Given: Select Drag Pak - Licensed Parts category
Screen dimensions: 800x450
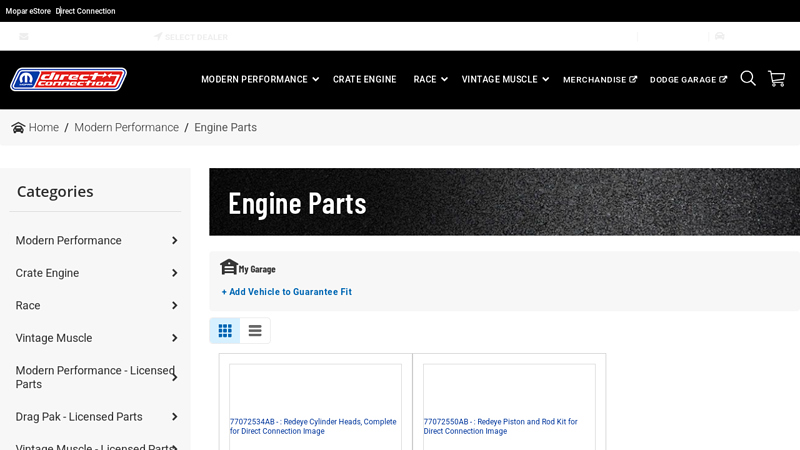Looking at the screenshot, I should (x=79, y=417).
